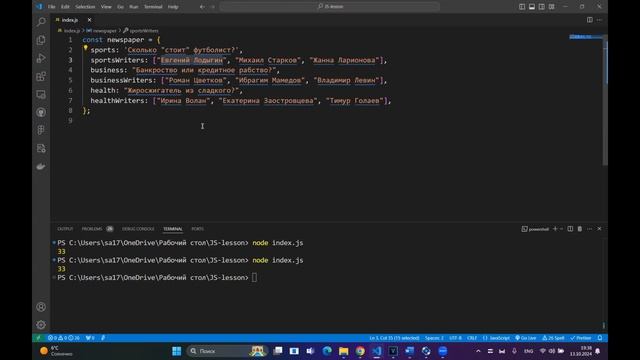Open the Manage gear in activity bar
This screenshot has width=640, height=360.
point(41,325)
